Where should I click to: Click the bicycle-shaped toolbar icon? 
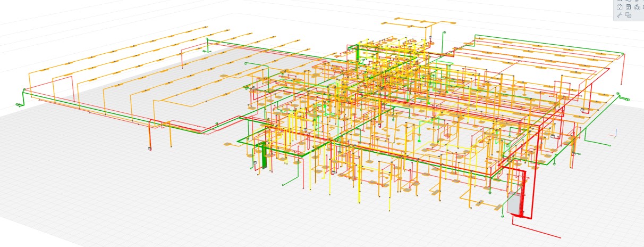[x=637, y=7]
